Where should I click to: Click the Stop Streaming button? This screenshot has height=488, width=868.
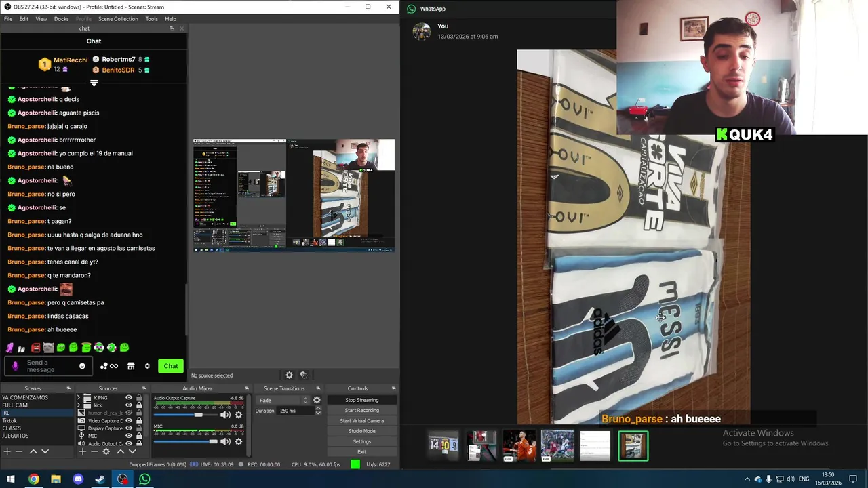click(x=361, y=400)
